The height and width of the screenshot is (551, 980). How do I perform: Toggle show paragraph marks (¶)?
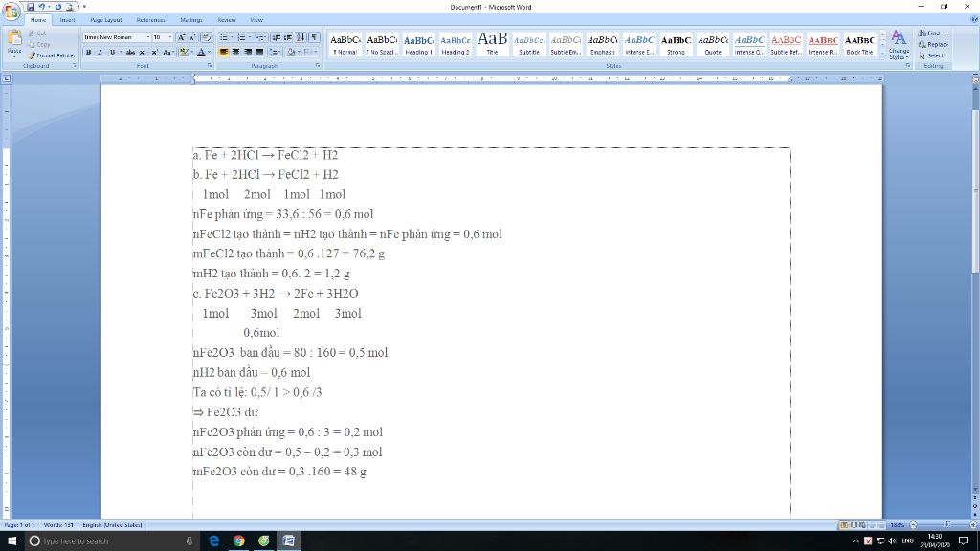[314, 37]
